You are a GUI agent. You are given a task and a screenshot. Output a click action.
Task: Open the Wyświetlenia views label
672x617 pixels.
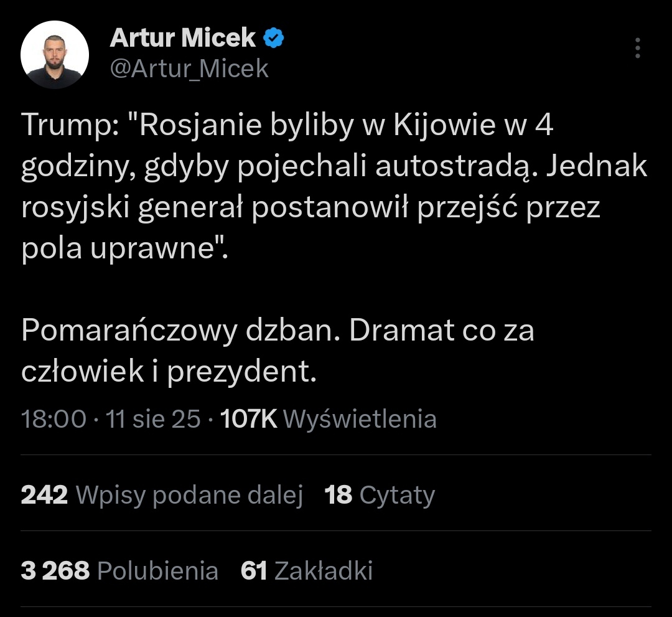pyautogui.click(x=360, y=419)
